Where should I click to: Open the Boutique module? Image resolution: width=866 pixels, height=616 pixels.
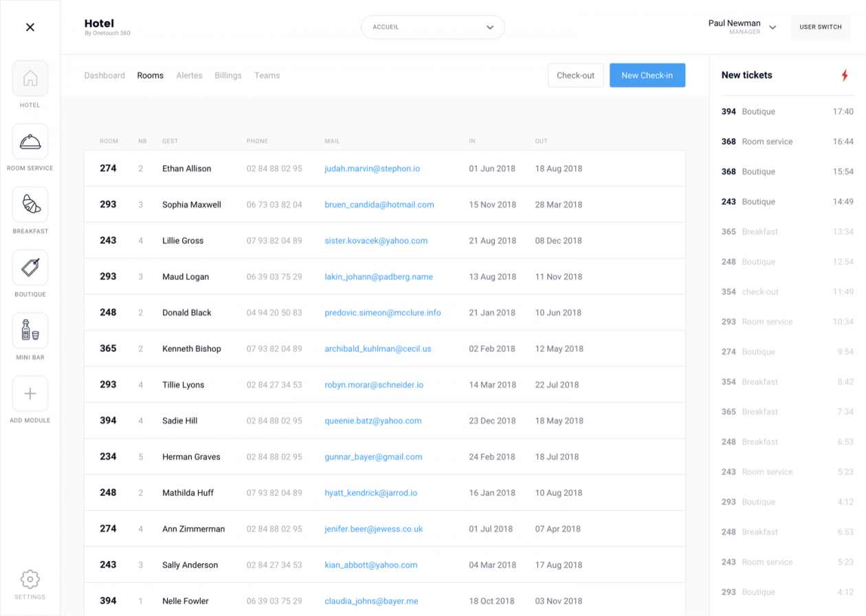(30, 267)
